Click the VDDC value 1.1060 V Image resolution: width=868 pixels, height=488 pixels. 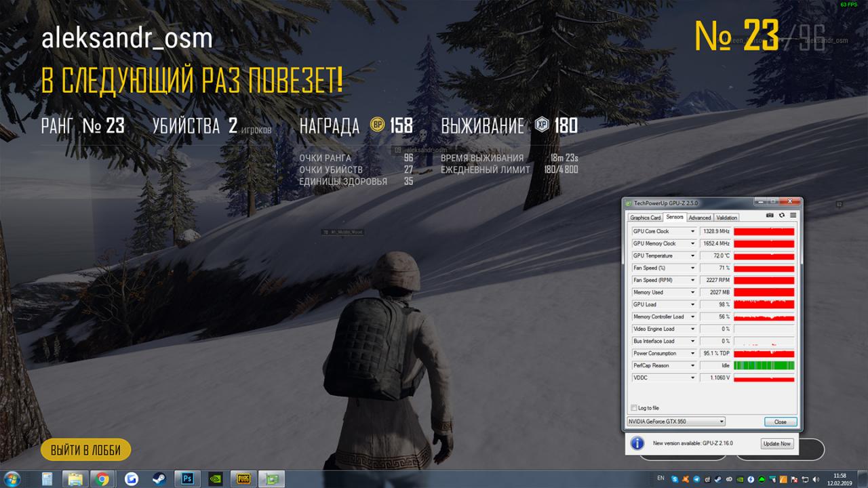[715, 378]
